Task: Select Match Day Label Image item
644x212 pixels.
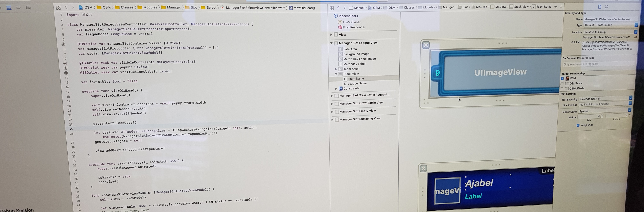Action: 357,59
